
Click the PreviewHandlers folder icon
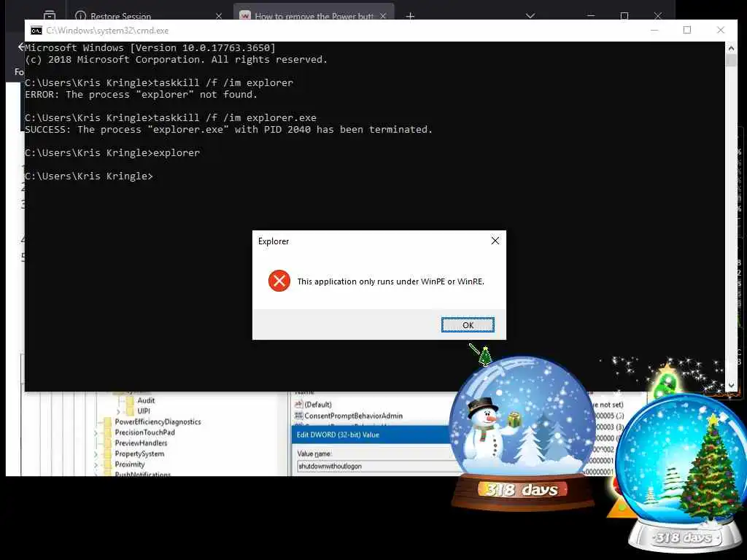(x=108, y=443)
